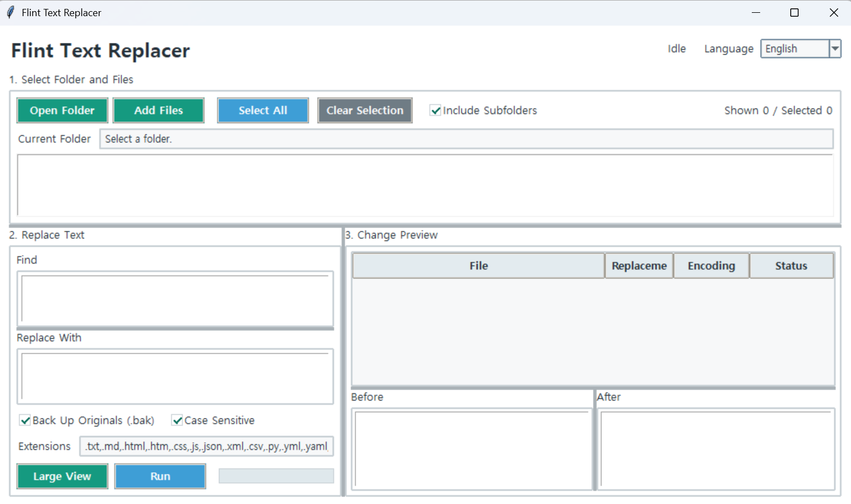Viewport: 851px width, 504px height.
Task: Click the Run button
Action: 161,476
